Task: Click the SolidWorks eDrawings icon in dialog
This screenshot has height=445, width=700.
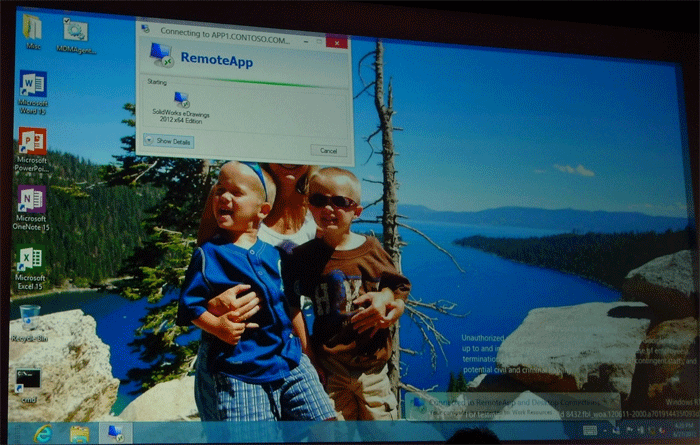Action: (x=182, y=100)
